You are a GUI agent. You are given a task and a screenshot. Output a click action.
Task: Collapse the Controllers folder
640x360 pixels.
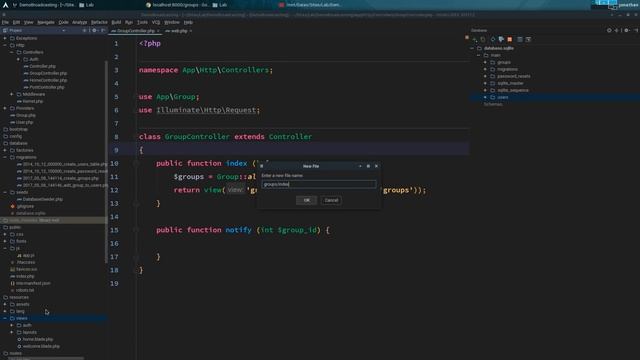click(12, 52)
